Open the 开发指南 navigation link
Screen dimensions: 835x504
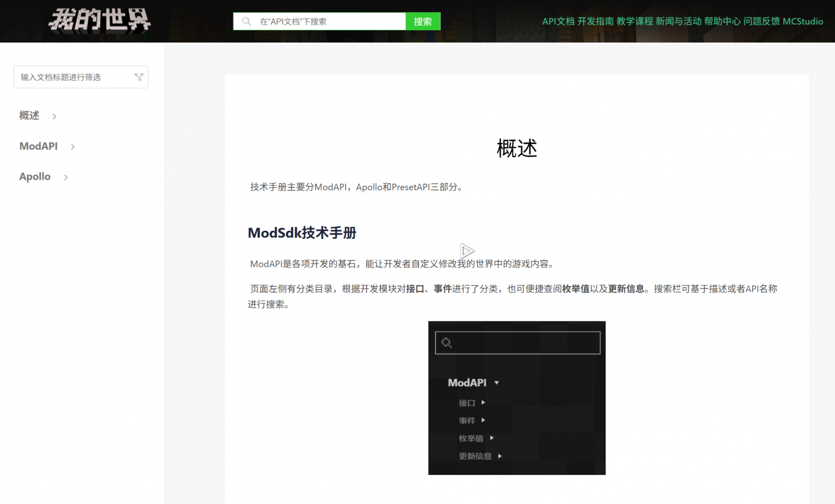[595, 21]
